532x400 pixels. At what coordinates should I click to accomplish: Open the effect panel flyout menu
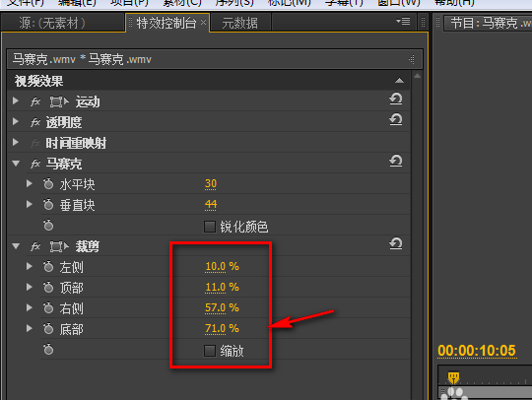pyautogui.click(x=403, y=22)
